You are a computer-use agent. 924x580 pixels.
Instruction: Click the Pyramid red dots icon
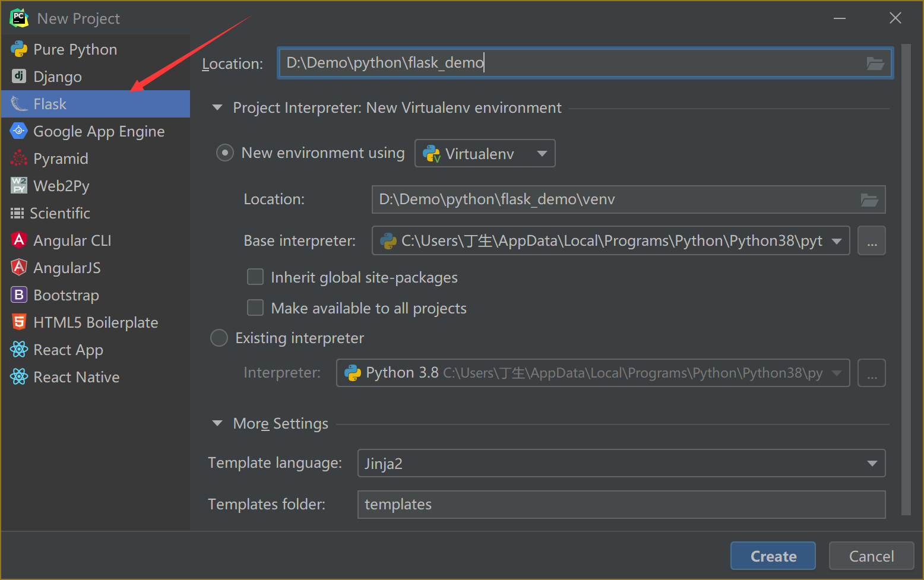tap(19, 158)
